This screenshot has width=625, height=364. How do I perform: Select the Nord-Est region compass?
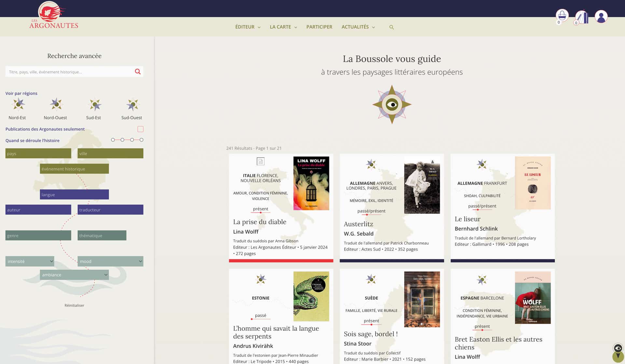point(18,104)
